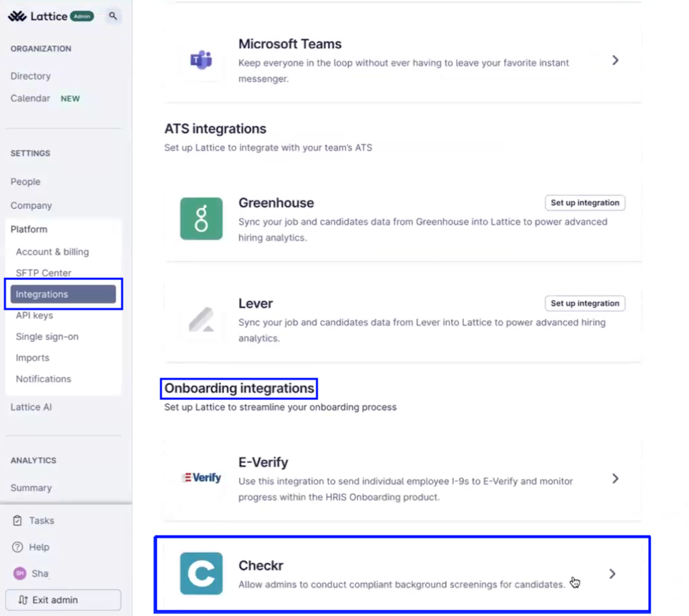Click the NEW badge beside Calendar
Screen dimensions: 689x616
71,99
